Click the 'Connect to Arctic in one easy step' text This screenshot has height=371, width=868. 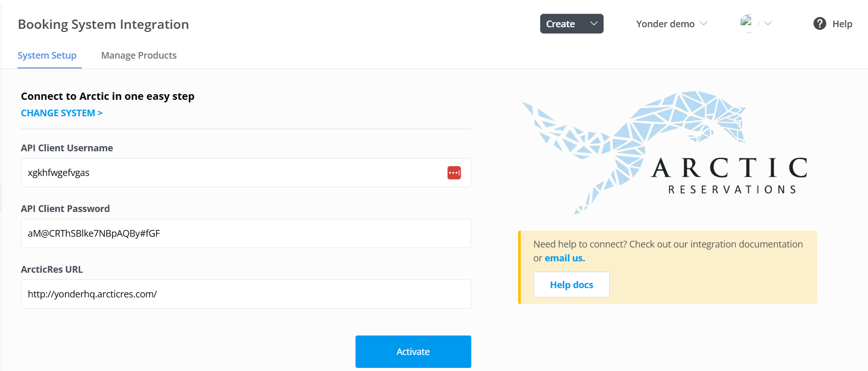pyautogui.click(x=108, y=96)
